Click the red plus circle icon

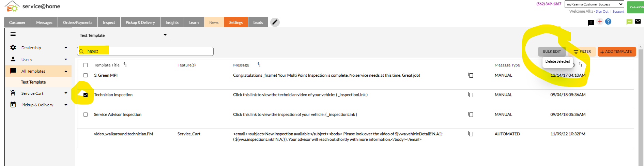point(600,21)
